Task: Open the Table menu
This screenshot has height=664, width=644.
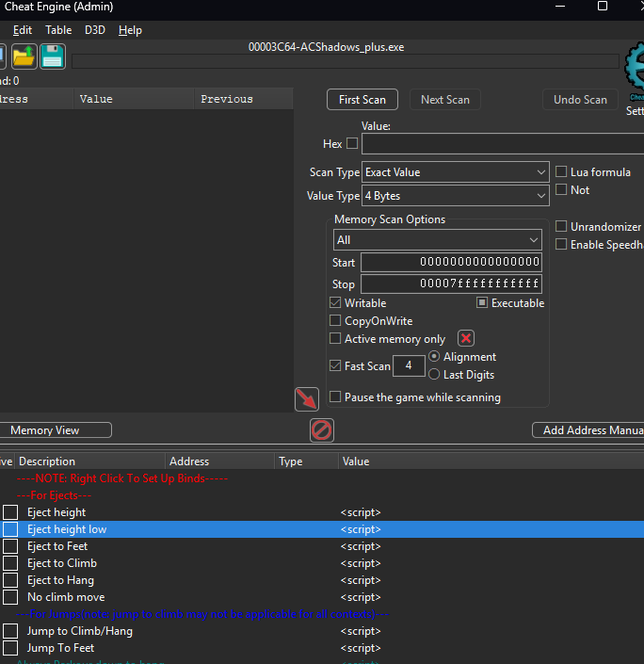Action: pos(58,30)
